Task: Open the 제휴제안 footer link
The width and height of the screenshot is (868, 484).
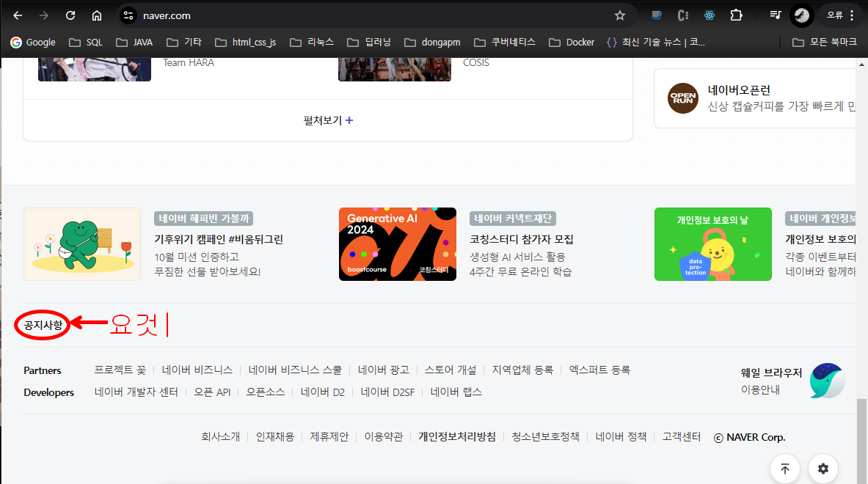Action: [x=329, y=436]
